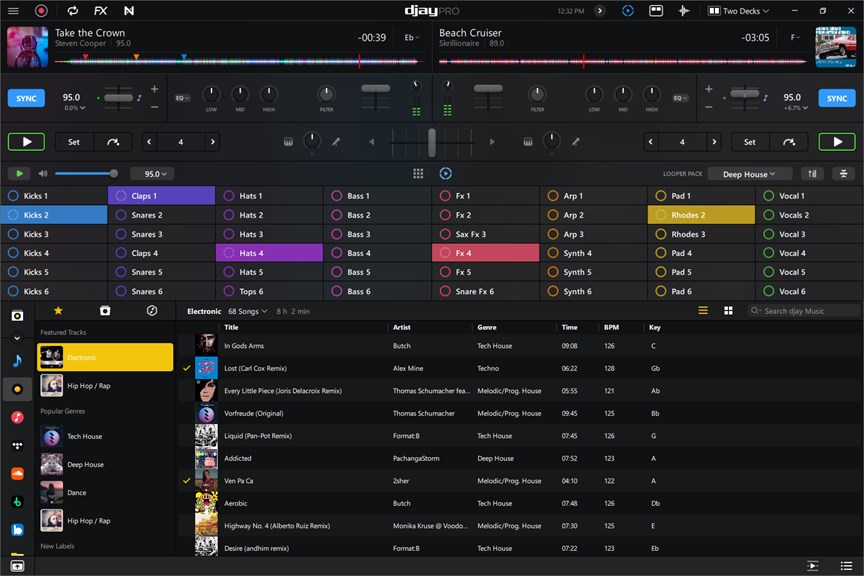The height and width of the screenshot is (576, 864).
Task: Open the FX panel
Action: [100, 10]
